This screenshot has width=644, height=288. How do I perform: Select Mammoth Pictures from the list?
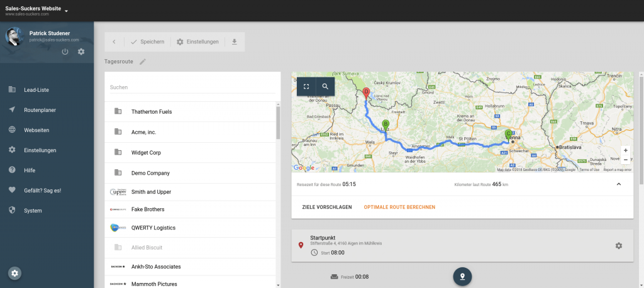point(191,282)
